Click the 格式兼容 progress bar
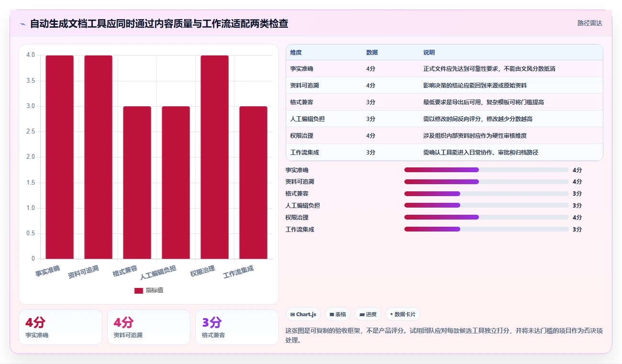The height and width of the screenshot is (364, 622). click(x=487, y=194)
